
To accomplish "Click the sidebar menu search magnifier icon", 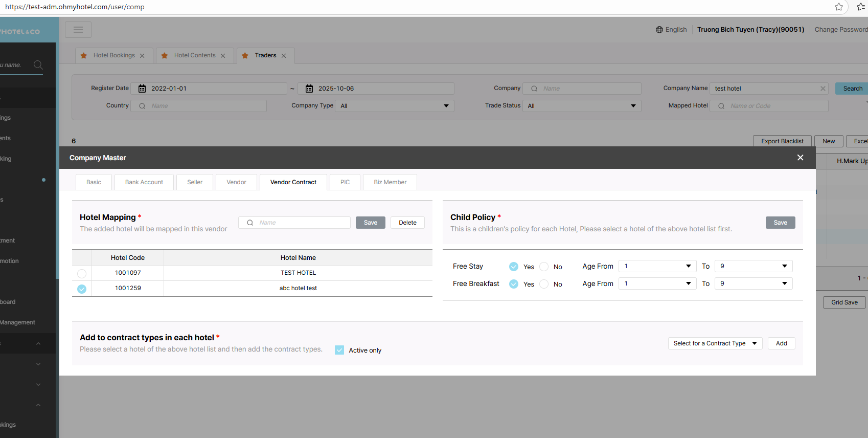I will [38, 65].
